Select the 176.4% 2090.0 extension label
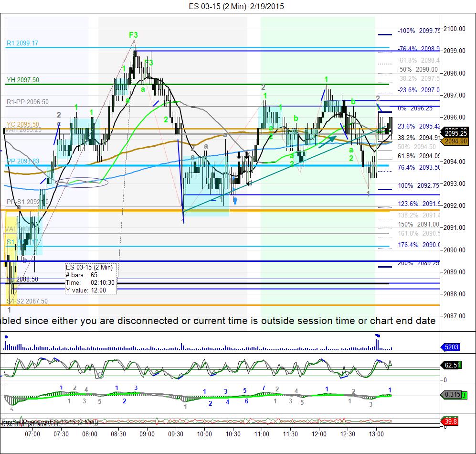The width and height of the screenshot is (476, 454). pyautogui.click(x=419, y=245)
